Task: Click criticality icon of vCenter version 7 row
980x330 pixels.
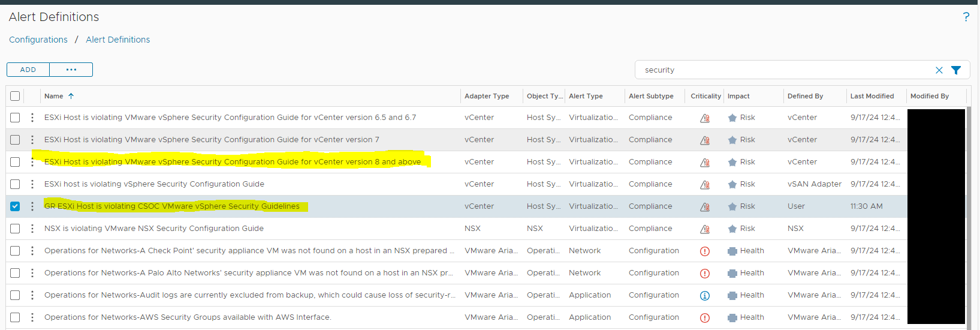Action: tap(705, 140)
